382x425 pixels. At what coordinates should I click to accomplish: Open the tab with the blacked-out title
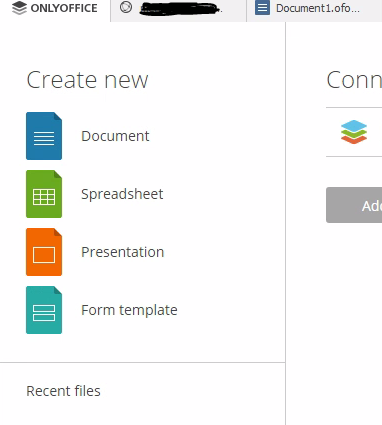click(179, 11)
